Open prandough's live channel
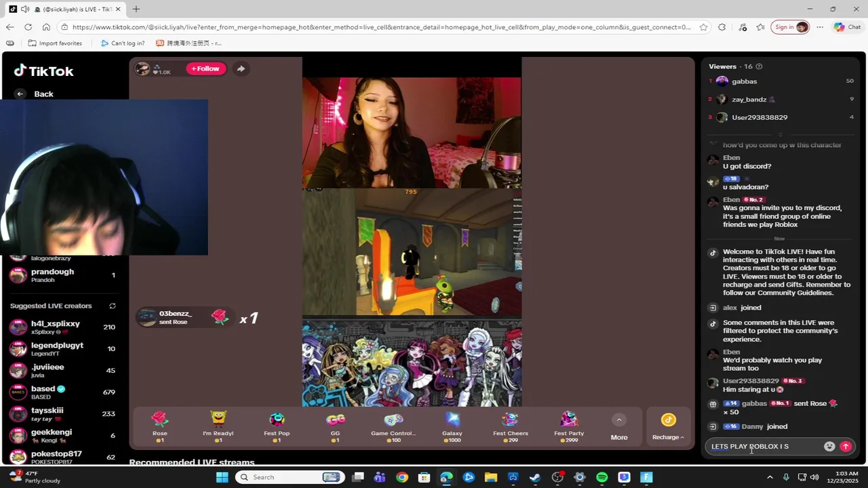 (x=62, y=275)
